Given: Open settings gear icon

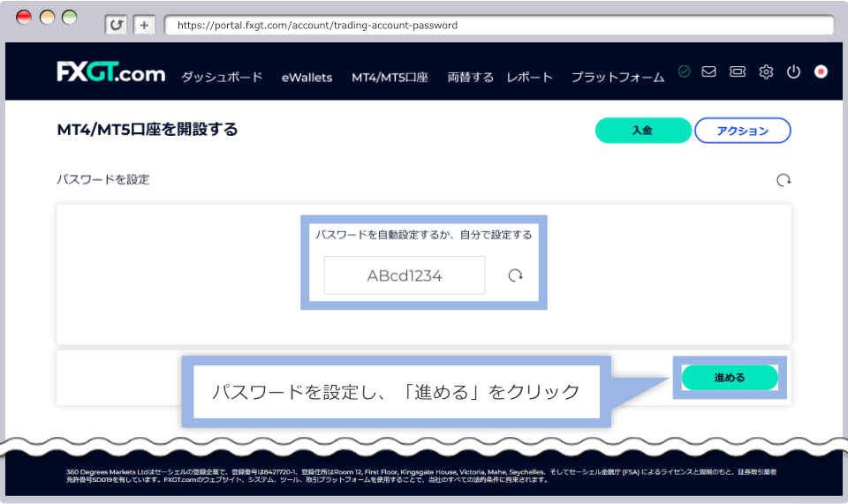Looking at the screenshot, I should pyautogui.click(x=766, y=71).
